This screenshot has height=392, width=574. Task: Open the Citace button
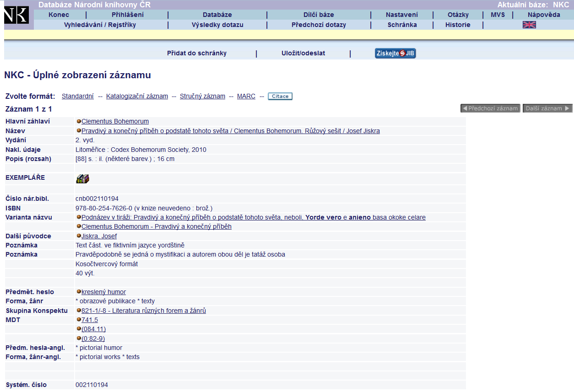pyautogui.click(x=280, y=97)
